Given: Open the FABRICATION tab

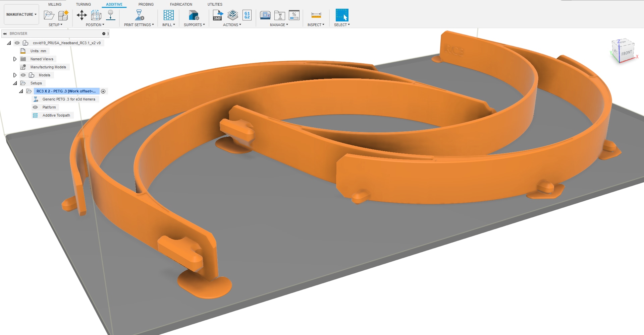Looking at the screenshot, I should [181, 4].
